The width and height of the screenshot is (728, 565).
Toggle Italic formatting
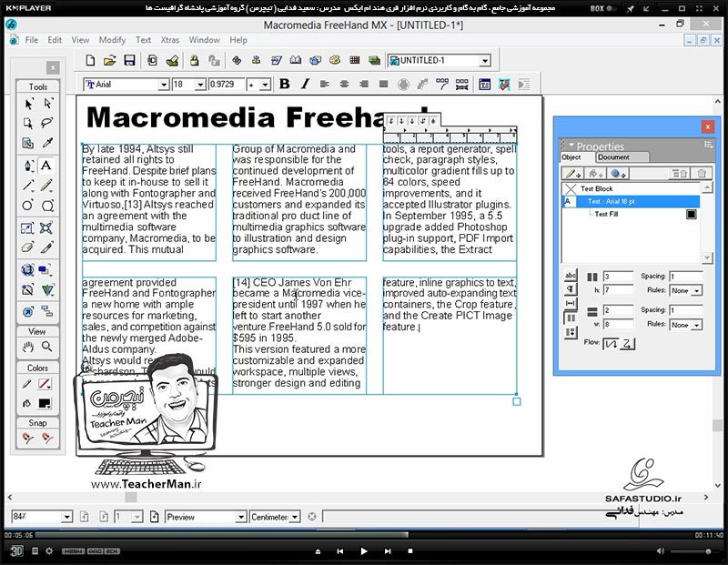(305, 84)
